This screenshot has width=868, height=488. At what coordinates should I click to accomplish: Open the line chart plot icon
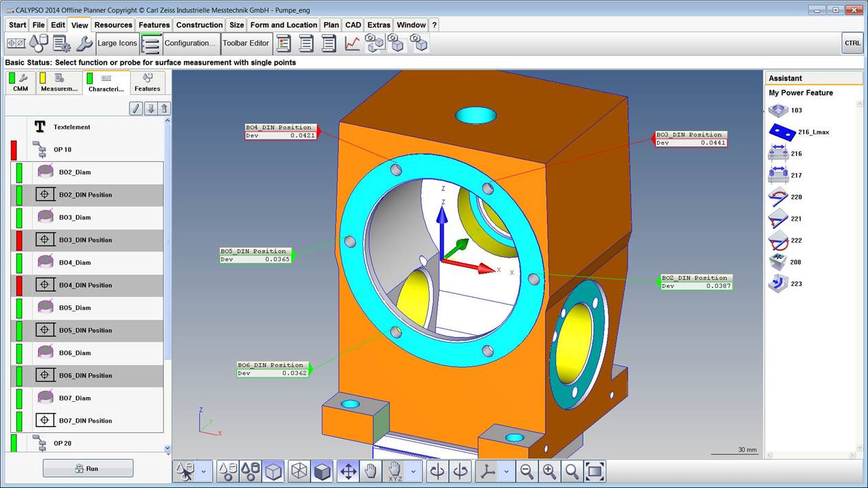(x=352, y=43)
